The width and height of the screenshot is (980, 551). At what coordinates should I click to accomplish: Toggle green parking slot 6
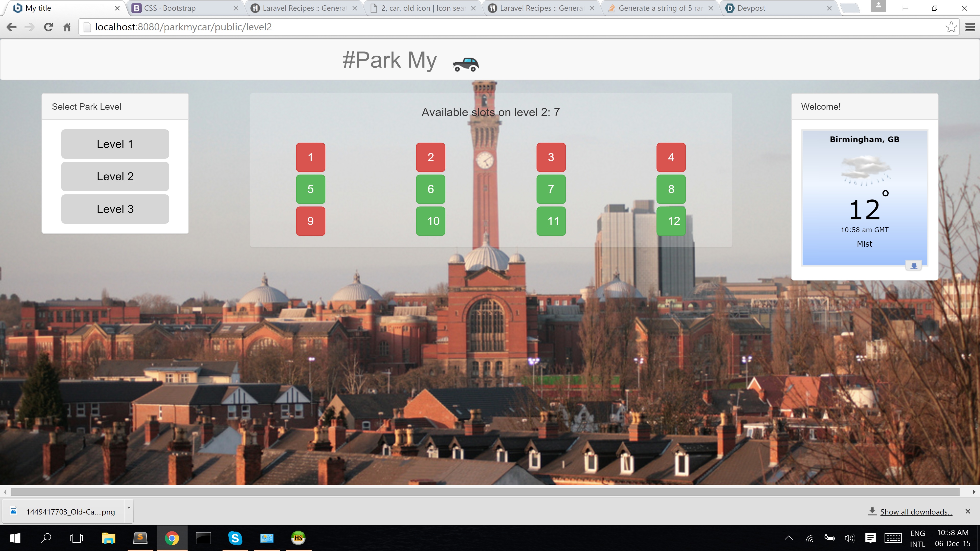(430, 189)
